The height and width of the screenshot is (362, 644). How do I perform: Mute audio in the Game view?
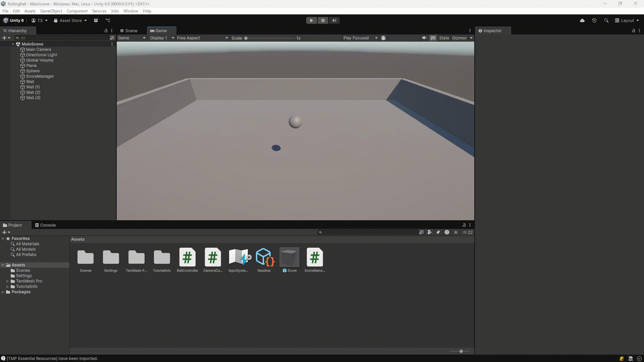click(x=424, y=38)
